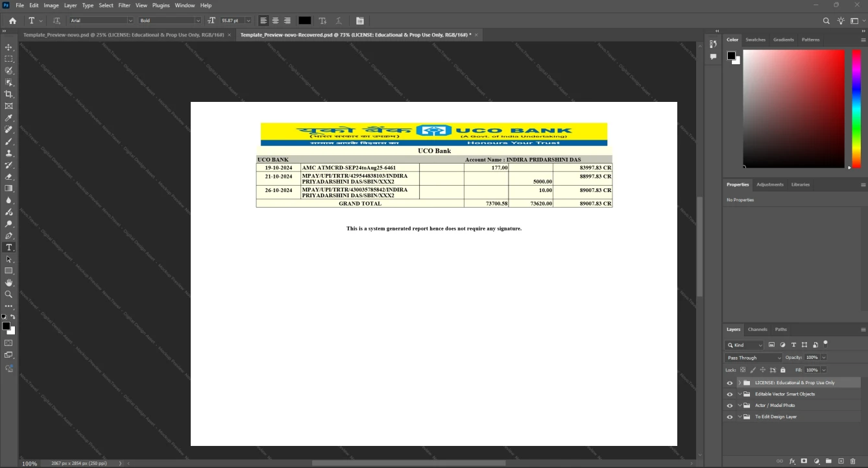The image size is (868, 468).
Task: Open the Opacity dropdown arrow
Action: (824, 358)
